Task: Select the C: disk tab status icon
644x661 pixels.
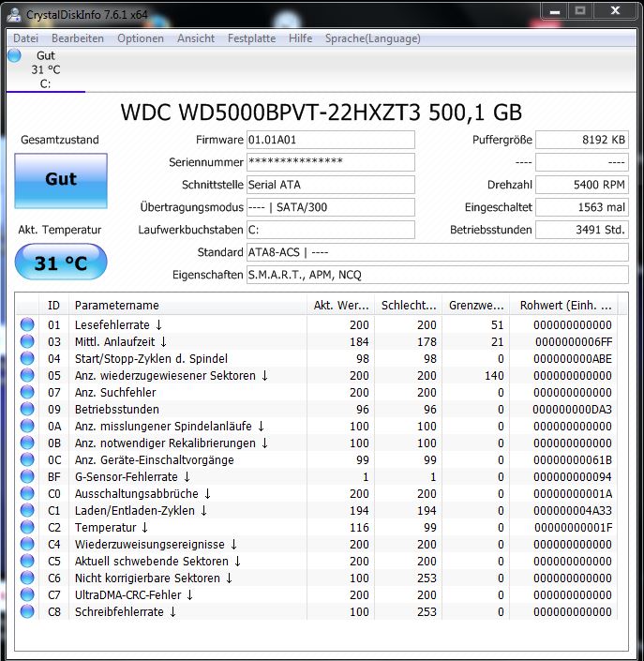Action: (14, 55)
